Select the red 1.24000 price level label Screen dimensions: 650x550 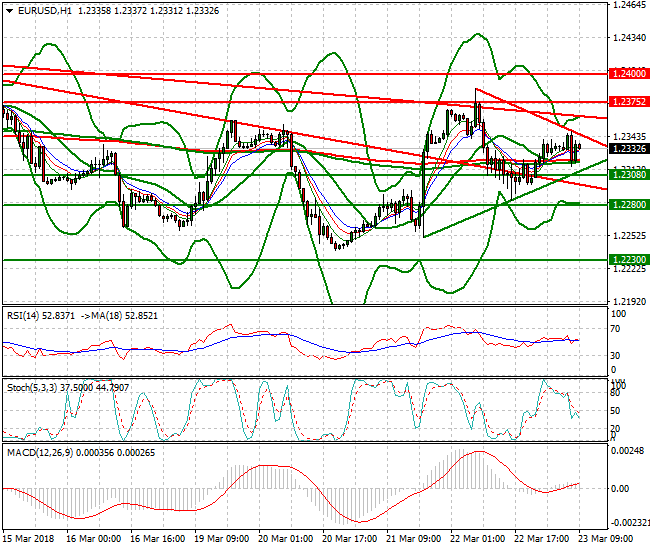(629, 74)
